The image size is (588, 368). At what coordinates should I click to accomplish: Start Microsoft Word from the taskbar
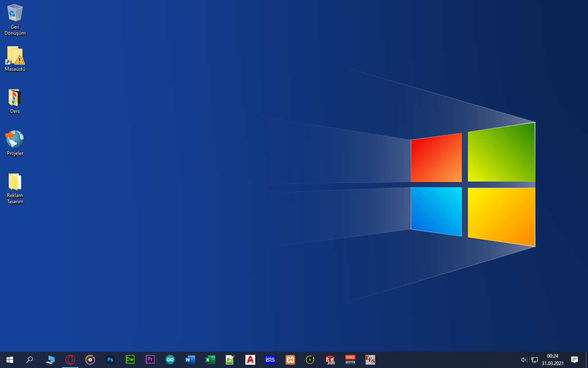190,360
